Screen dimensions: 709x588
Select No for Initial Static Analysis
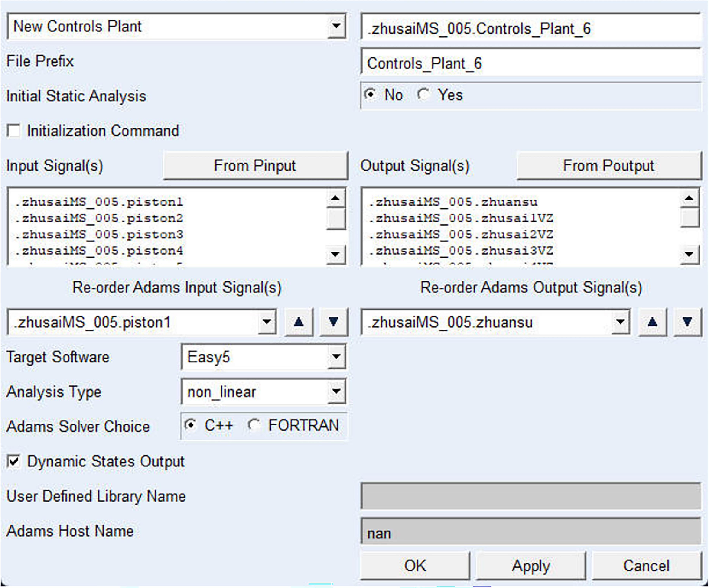[370, 94]
